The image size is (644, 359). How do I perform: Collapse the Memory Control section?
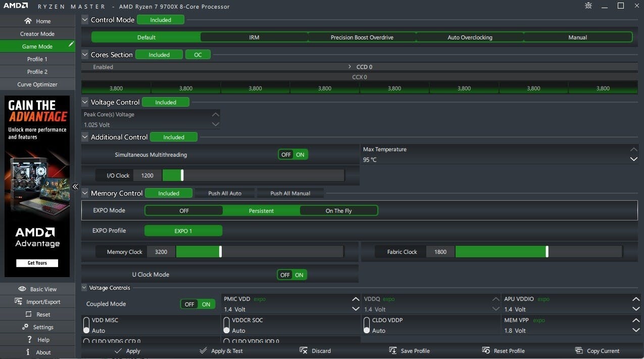pos(85,193)
